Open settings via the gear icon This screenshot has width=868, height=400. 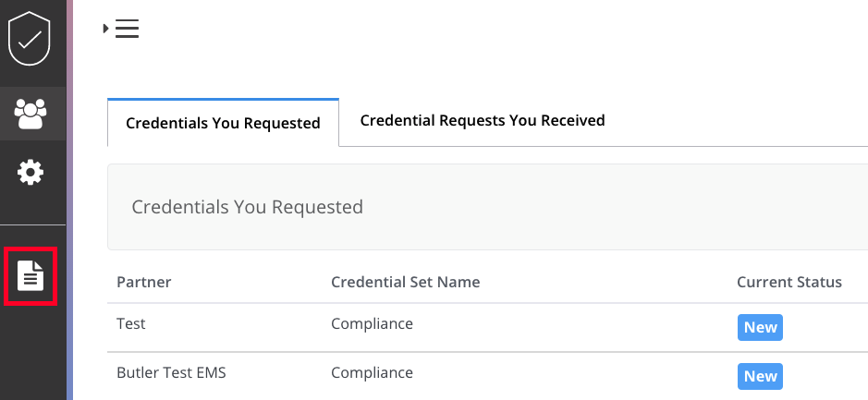click(x=31, y=173)
